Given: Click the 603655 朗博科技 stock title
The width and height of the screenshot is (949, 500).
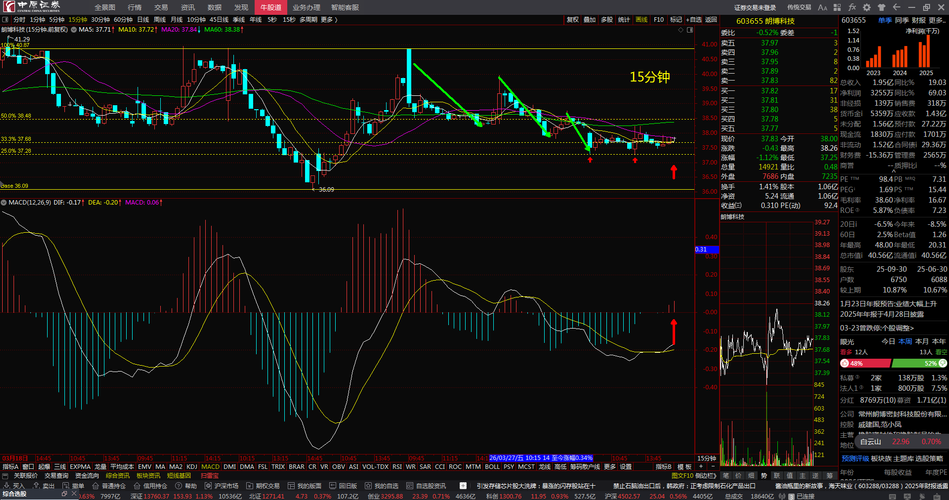Looking at the screenshot, I should click(765, 21).
